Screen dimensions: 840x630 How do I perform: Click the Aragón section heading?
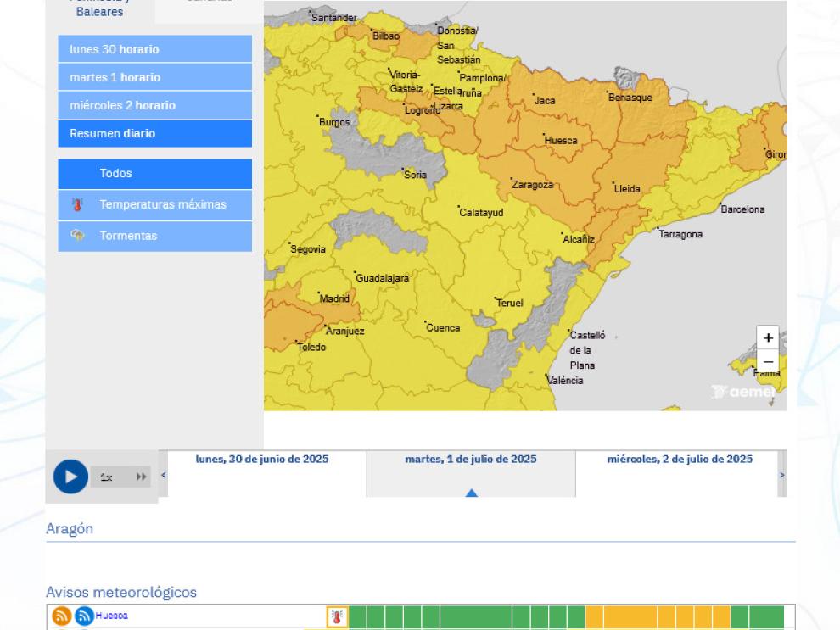click(x=70, y=529)
